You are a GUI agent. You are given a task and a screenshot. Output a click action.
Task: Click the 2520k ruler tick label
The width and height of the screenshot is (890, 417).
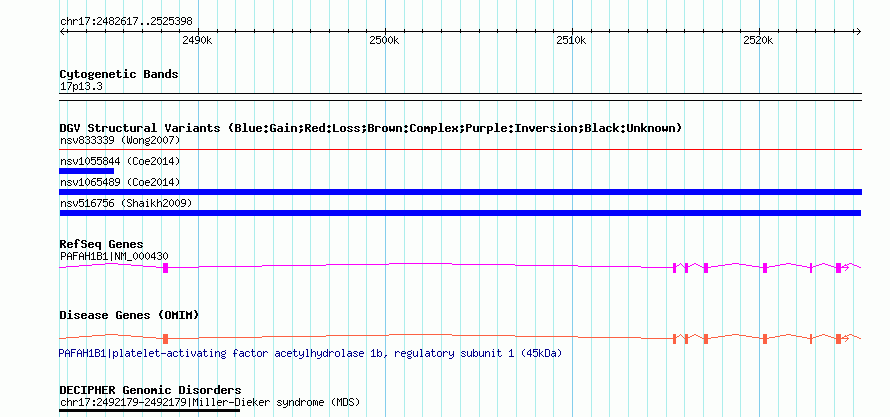click(759, 41)
